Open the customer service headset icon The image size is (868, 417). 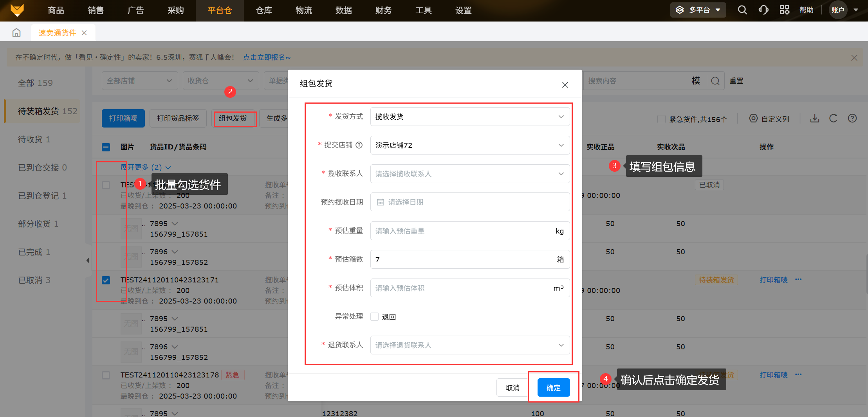click(x=763, y=10)
